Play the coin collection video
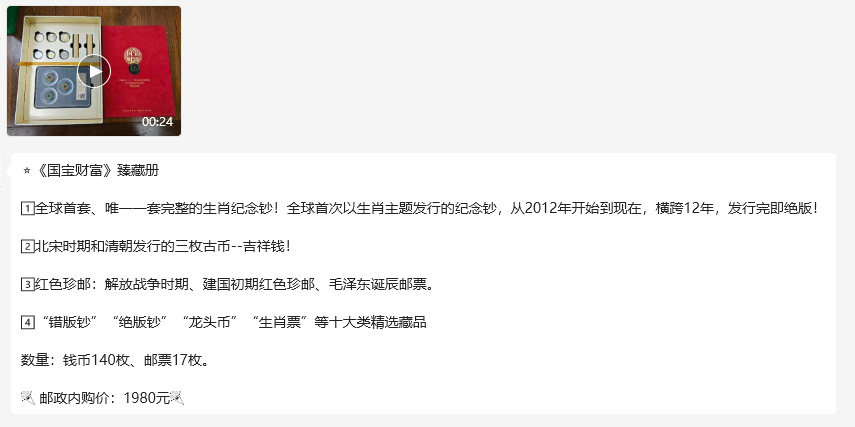 pyautogui.click(x=94, y=71)
